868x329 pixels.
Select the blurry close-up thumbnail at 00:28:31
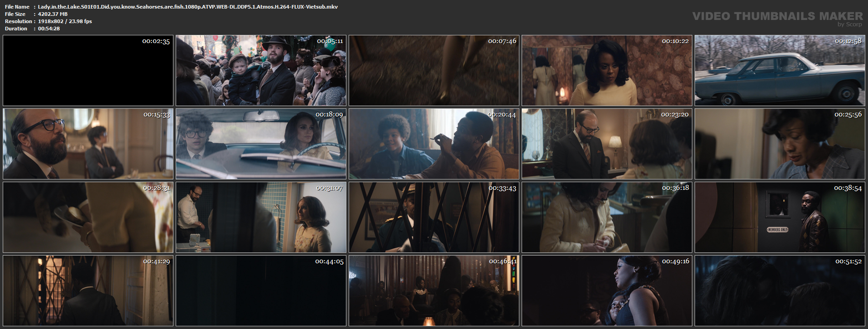[88, 218]
